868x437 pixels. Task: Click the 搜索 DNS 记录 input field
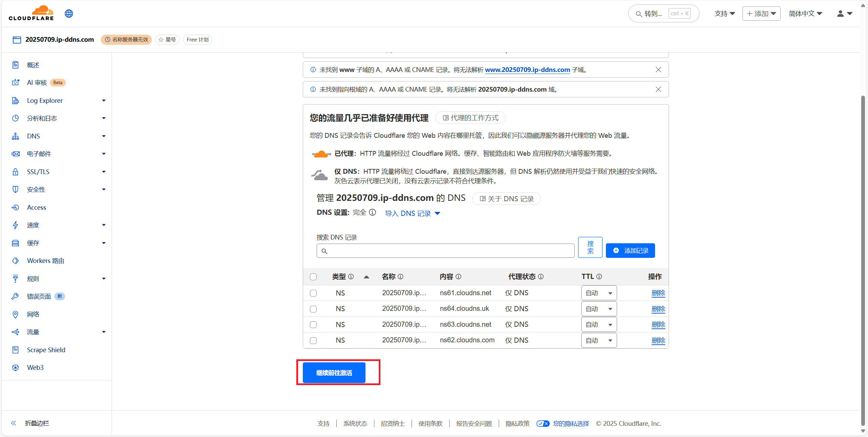point(446,251)
